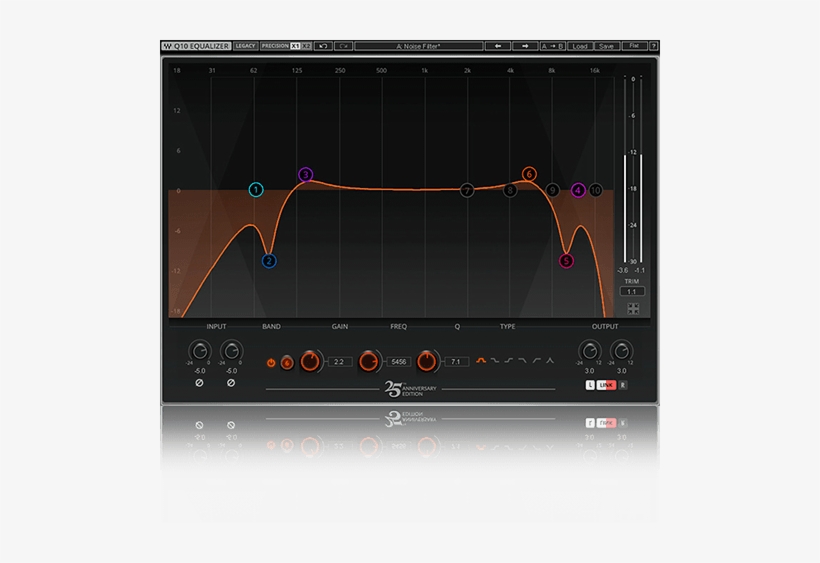Click the band selector knob showing 6
Viewport: 820px width, 563px height.
pyautogui.click(x=287, y=362)
